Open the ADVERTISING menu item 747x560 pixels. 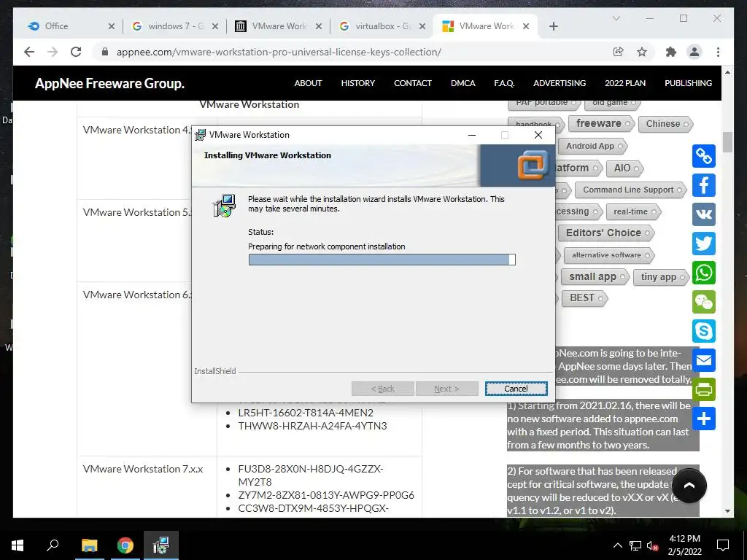tap(560, 83)
